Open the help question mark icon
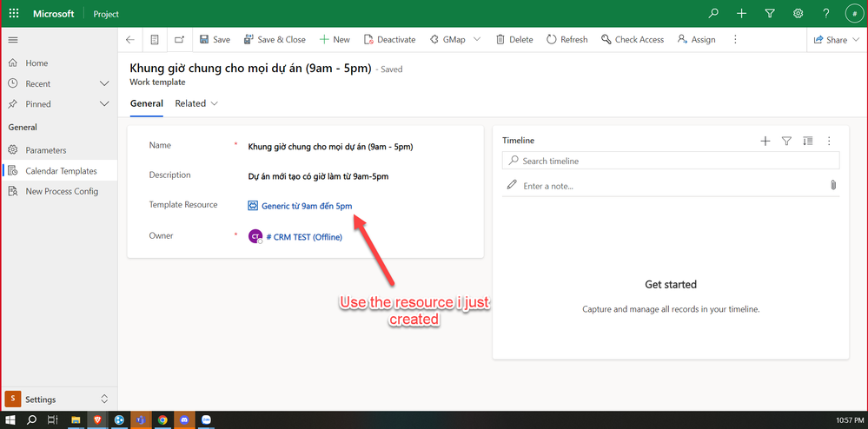 point(826,14)
